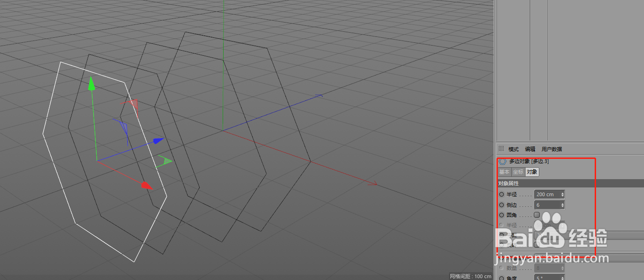Image resolution: width=644 pixels, height=280 pixels.
Task: Select the 对象 tab
Action: tap(532, 172)
